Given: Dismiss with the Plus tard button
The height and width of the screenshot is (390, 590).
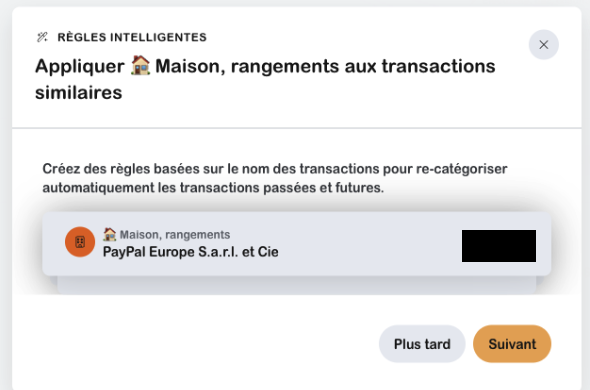Looking at the screenshot, I should pyautogui.click(x=422, y=344).
